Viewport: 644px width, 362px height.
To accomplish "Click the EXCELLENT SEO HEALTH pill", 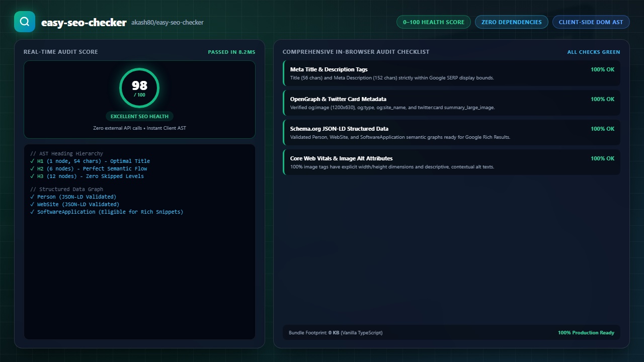I will [x=139, y=116].
